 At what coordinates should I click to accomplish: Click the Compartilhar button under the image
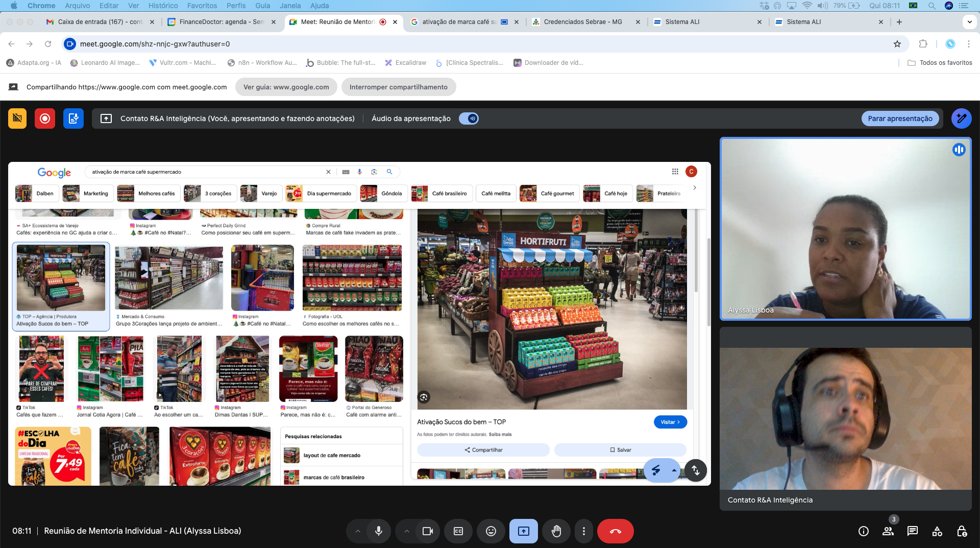click(x=483, y=450)
